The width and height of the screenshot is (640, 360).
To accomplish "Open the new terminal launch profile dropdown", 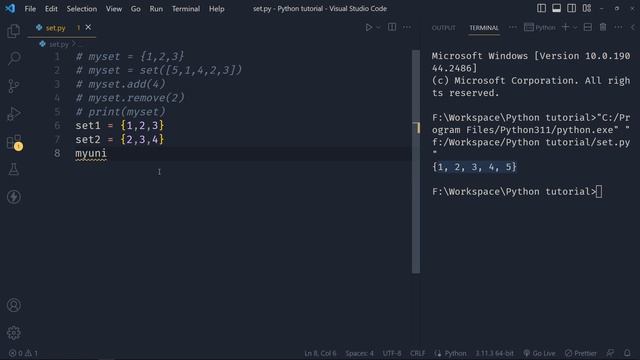I will (575, 27).
